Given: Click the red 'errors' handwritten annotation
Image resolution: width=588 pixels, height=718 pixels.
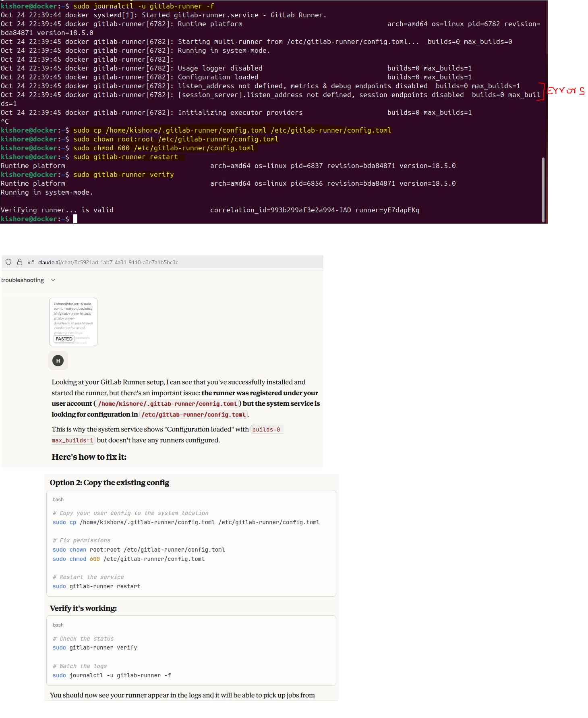Looking at the screenshot, I should click(x=566, y=91).
